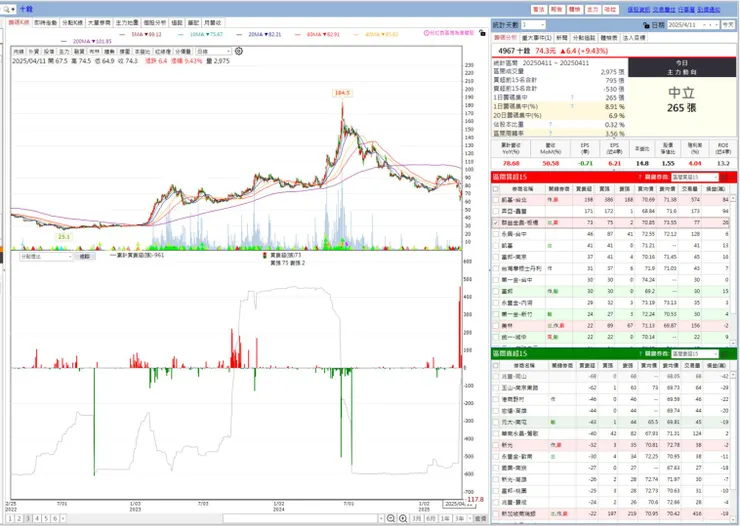Zoom out the chart with minus magnifier

[x=391, y=518]
